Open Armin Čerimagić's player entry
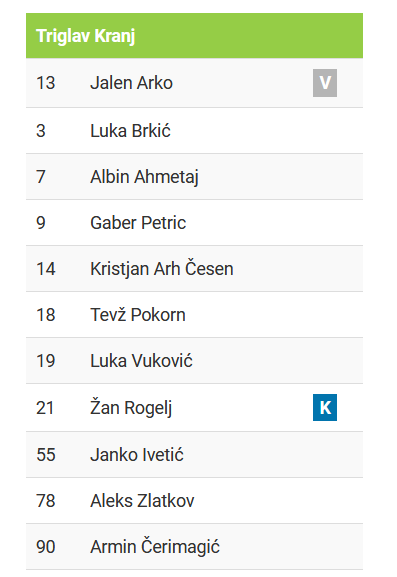Screen dimensions: 397x577 (155, 546)
